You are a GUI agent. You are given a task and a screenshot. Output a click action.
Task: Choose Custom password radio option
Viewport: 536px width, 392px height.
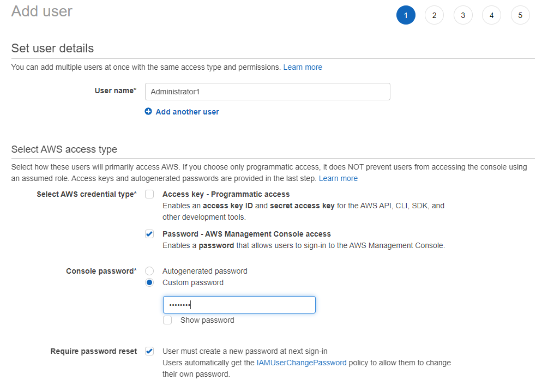pyautogui.click(x=149, y=282)
